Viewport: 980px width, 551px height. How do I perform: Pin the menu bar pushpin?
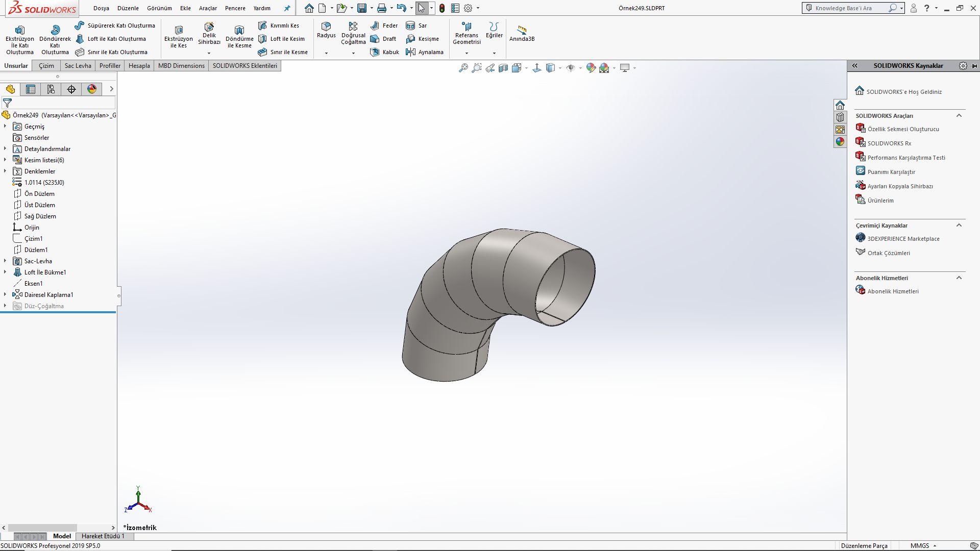click(x=287, y=8)
